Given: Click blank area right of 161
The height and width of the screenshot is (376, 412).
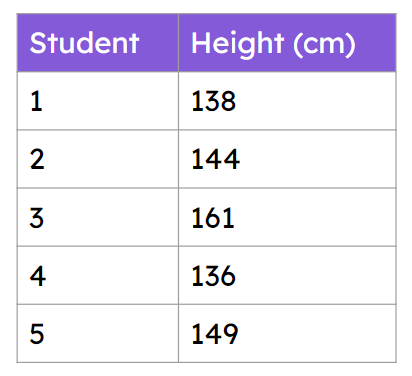Looking at the screenshot, I should point(315,217).
